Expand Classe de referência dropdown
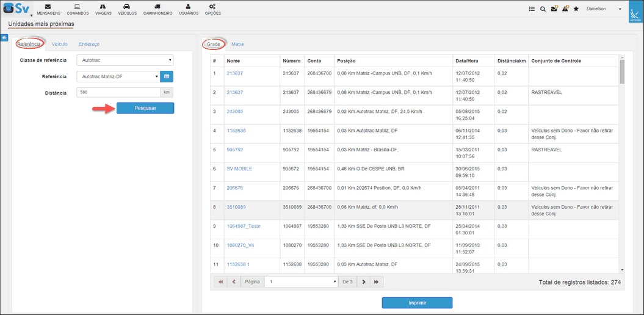The width and height of the screenshot is (644, 315). [x=125, y=60]
